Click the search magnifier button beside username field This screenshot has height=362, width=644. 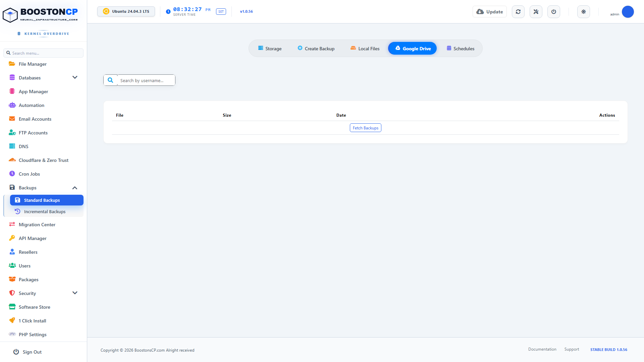pos(110,80)
